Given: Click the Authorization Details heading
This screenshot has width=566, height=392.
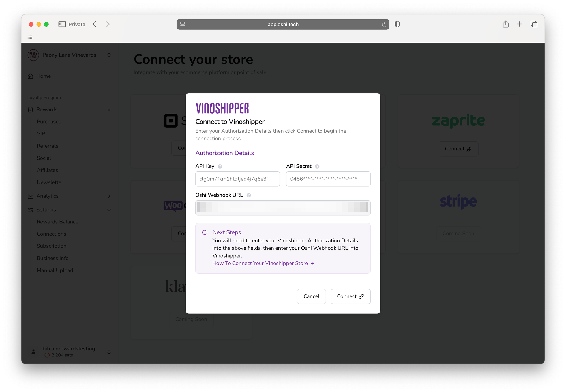Looking at the screenshot, I should [225, 153].
